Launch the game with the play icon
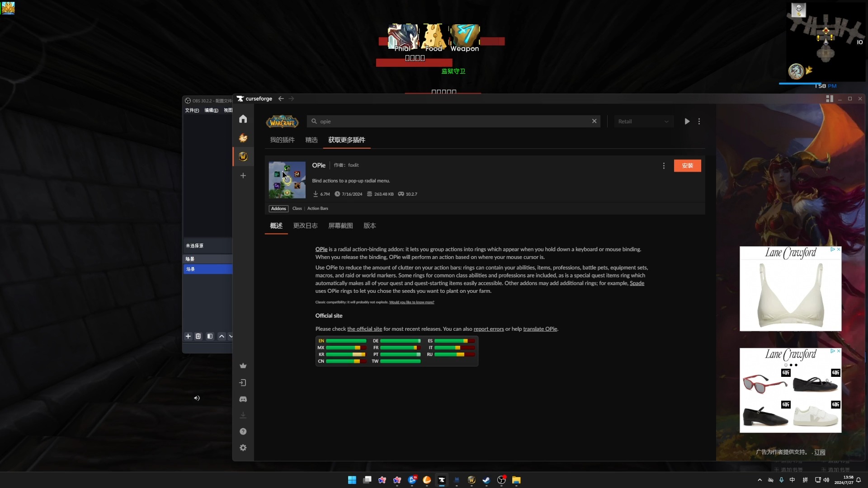868x488 pixels. [x=687, y=121]
